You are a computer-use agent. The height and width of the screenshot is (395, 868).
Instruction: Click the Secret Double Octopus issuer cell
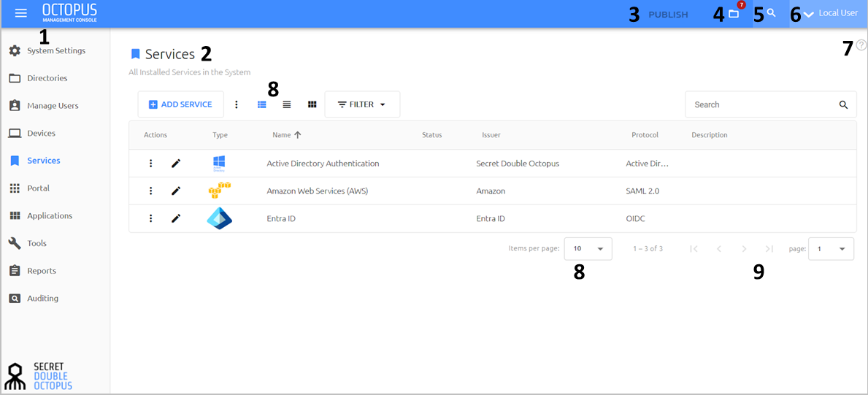click(518, 164)
